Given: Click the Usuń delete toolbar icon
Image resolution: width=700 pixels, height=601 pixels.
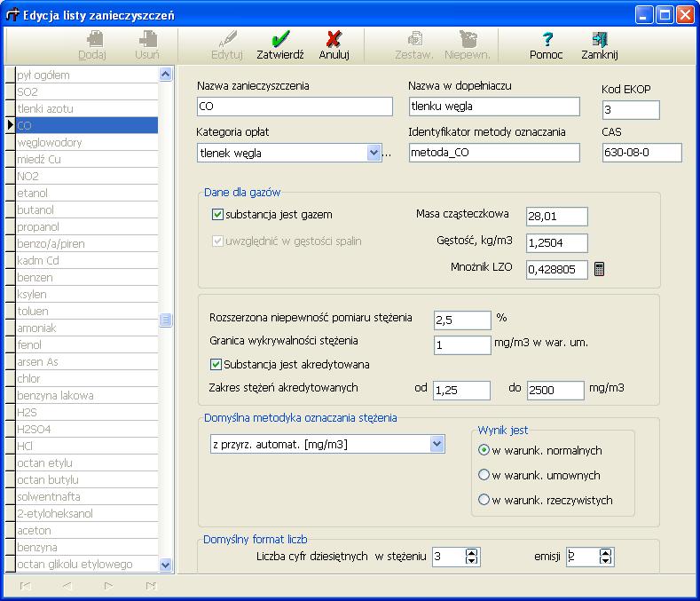Looking at the screenshot, I should 147,45.
